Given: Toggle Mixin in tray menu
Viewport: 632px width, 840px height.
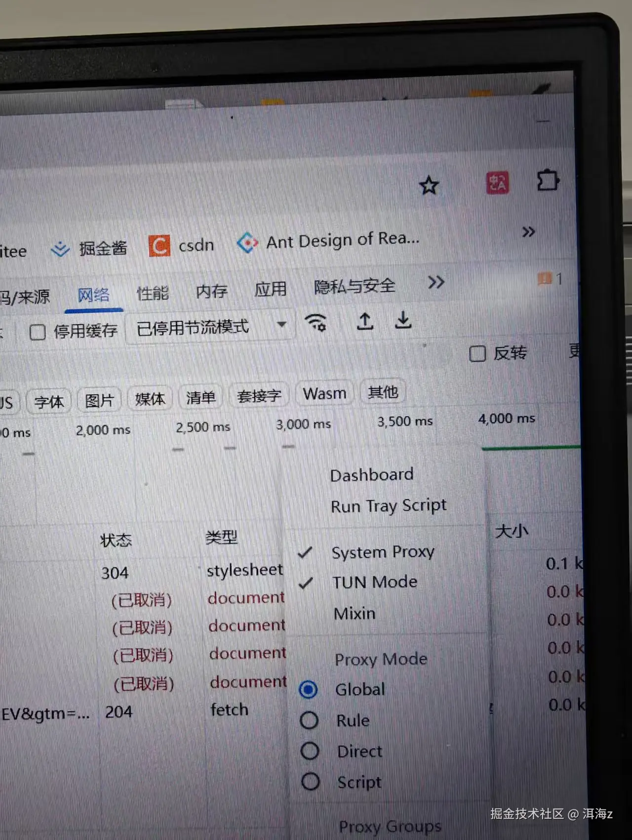Looking at the screenshot, I should click(x=355, y=614).
